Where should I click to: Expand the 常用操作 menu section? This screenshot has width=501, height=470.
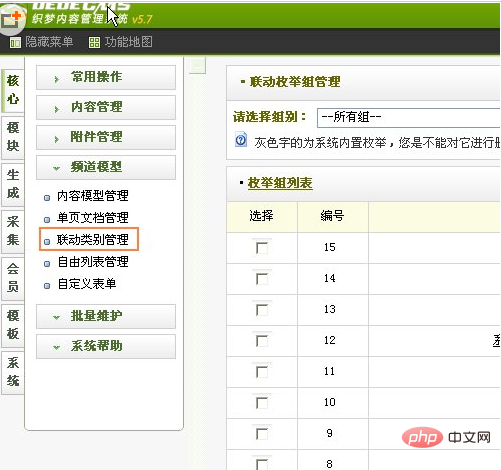click(106, 77)
